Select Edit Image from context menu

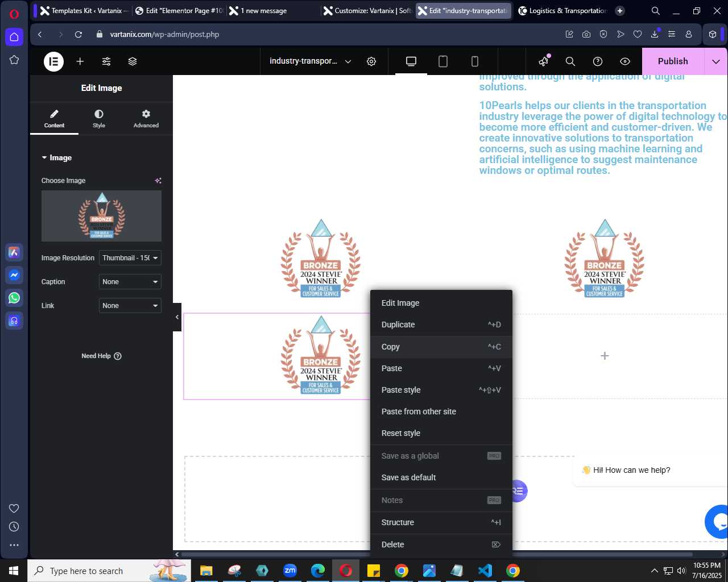441,303
